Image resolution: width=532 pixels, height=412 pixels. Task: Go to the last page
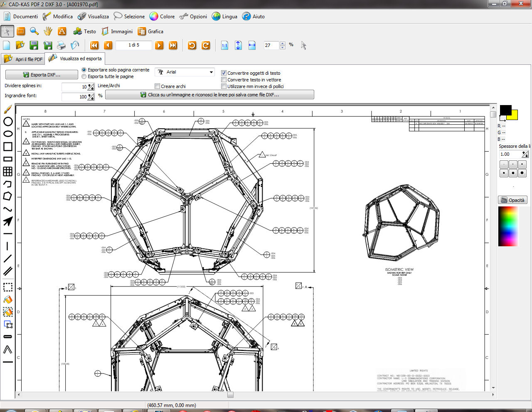click(173, 45)
